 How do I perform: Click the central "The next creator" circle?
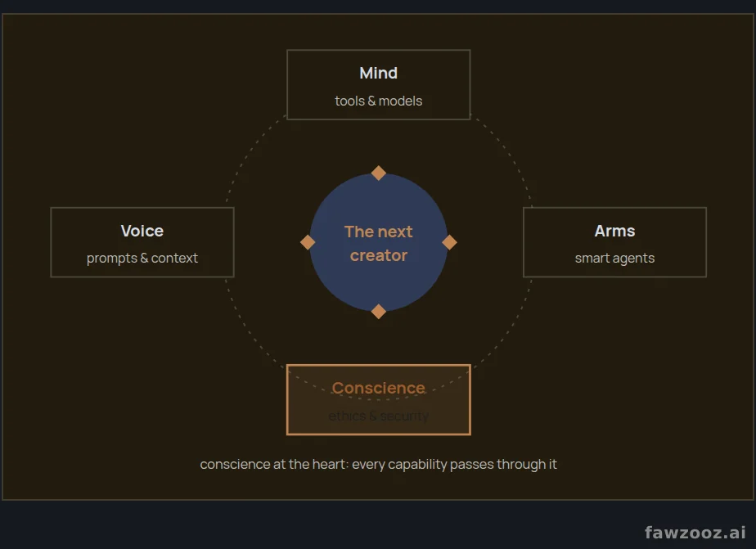coord(379,242)
